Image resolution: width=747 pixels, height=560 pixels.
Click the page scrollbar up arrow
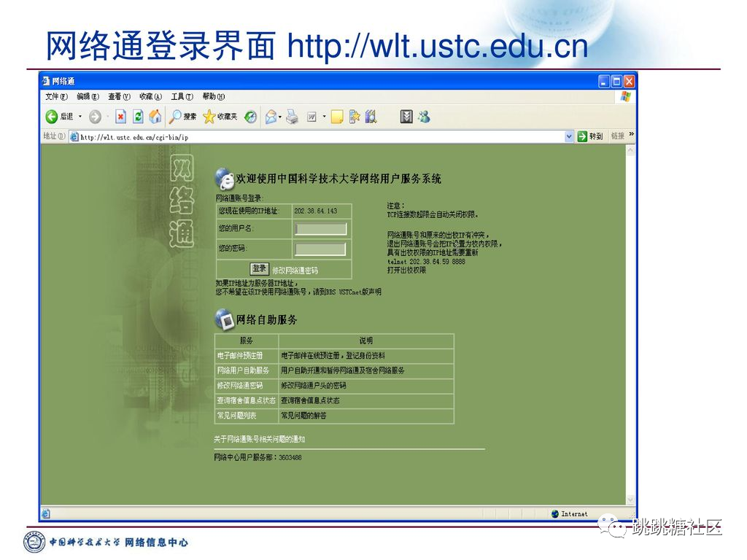coord(630,151)
